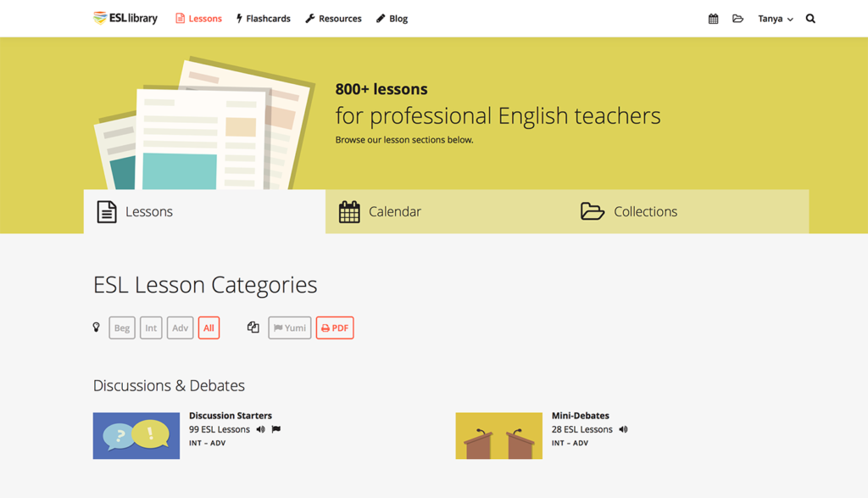Open the Discussion Starters thumbnail
Screen dimensions: 868x498
tap(136, 435)
